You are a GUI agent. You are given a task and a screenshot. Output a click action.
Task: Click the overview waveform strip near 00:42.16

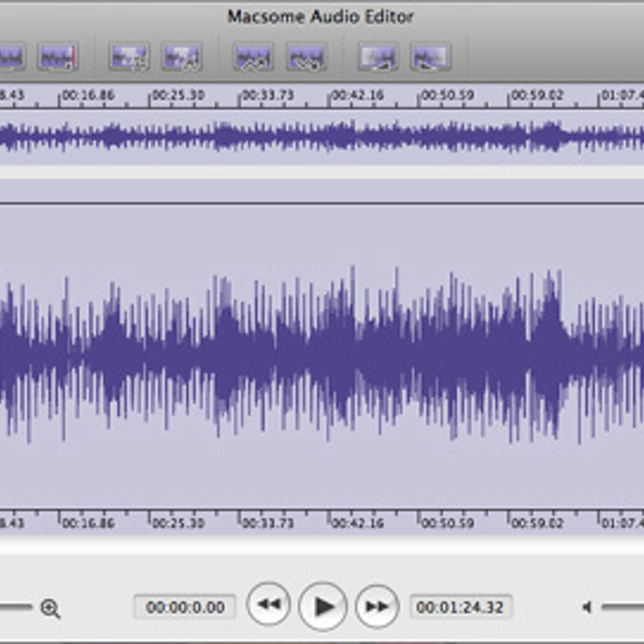tap(329, 137)
